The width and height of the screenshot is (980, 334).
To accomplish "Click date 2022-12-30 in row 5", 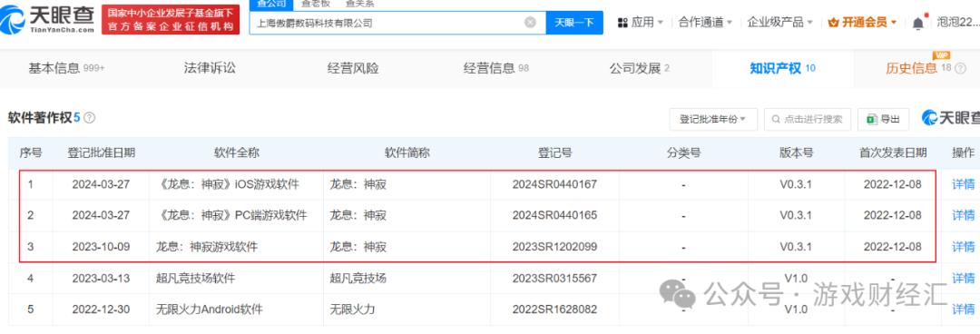I will tap(101, 309).
